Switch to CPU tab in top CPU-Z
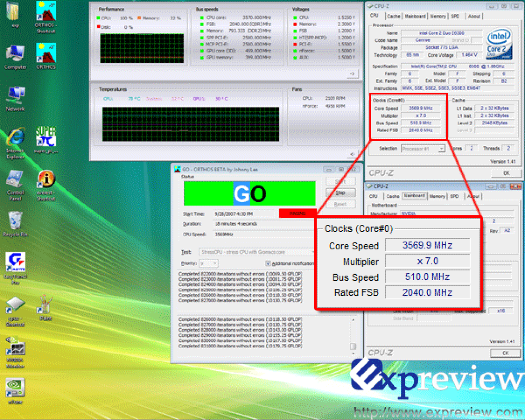The image size is (525, 420). 374,16
